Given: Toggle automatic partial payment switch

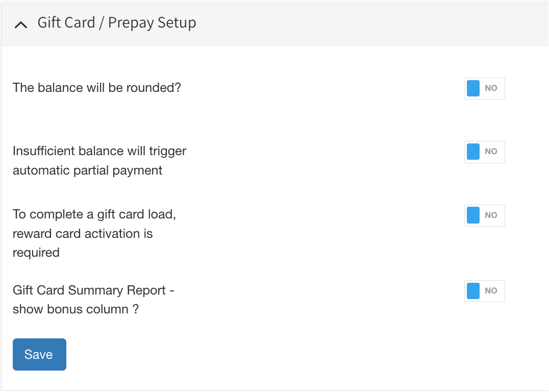Looking at the screenshot, I should [x=484, y=152].
